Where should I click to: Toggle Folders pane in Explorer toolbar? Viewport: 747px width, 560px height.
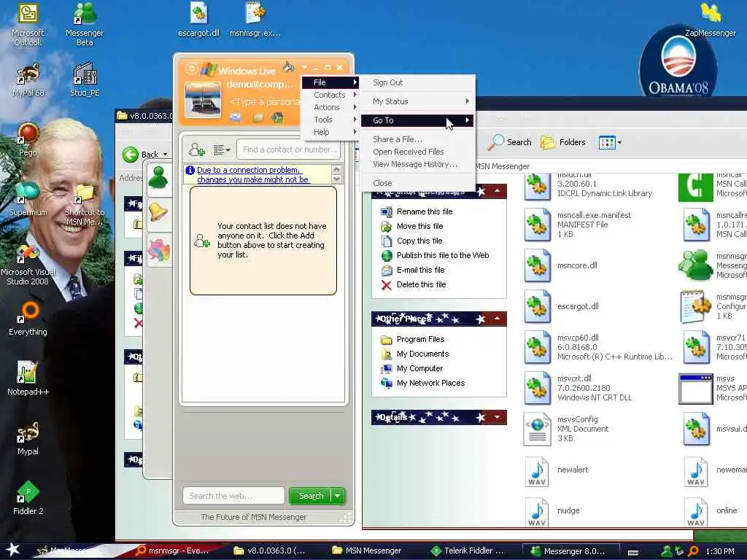click(563, 142)
